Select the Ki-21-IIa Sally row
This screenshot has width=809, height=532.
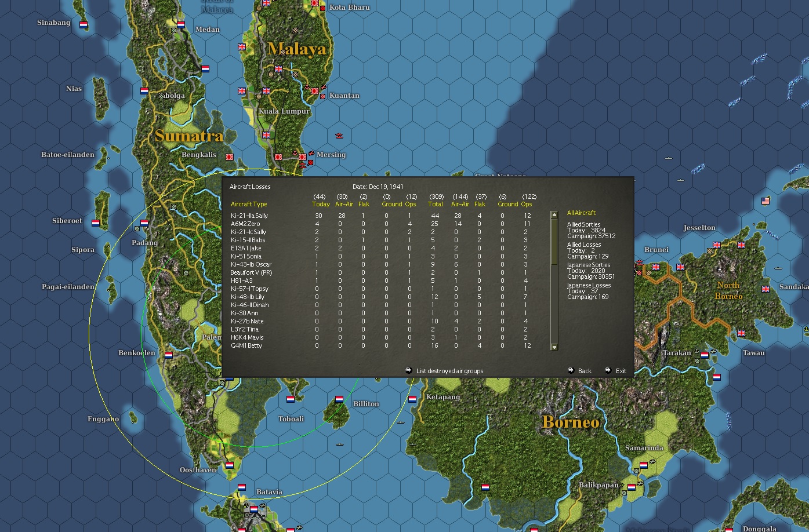pos(381,216)
